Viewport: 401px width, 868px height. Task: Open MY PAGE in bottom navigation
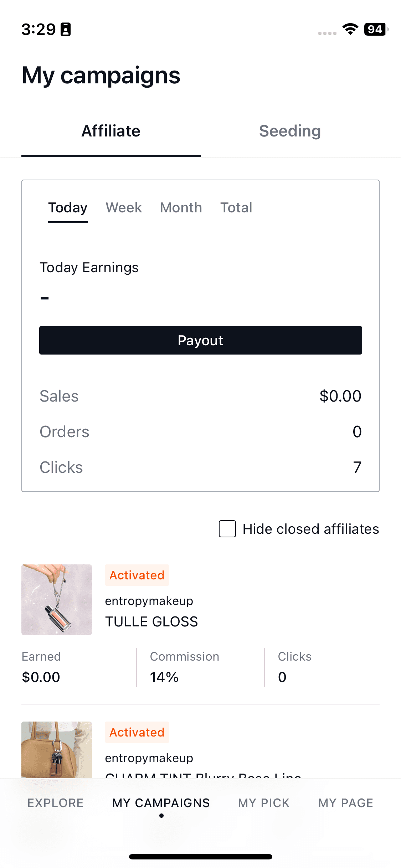[346, 803]
